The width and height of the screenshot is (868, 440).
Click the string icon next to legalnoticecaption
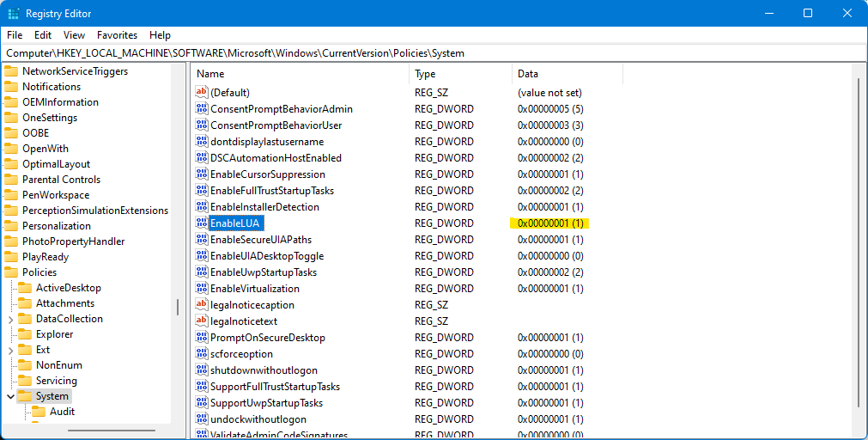click(x=202, y=305)
